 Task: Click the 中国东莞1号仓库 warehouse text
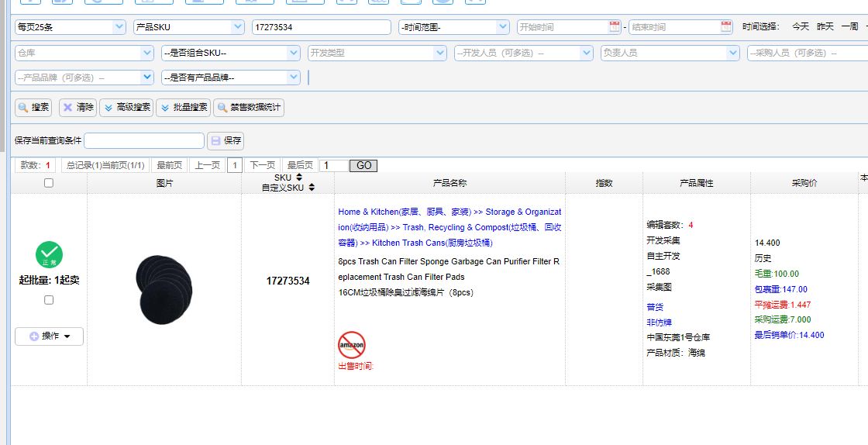678,337
